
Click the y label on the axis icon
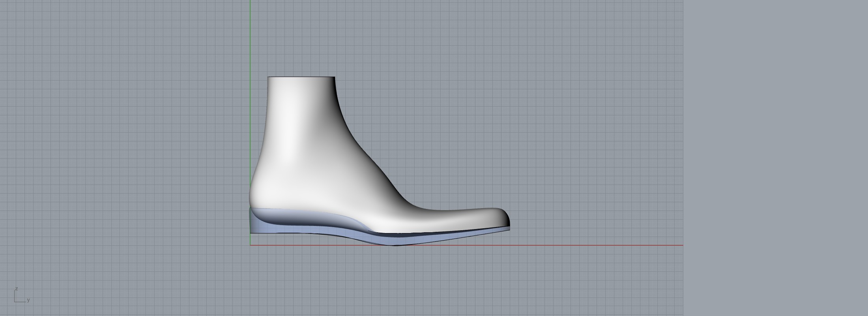pos(28,300)
